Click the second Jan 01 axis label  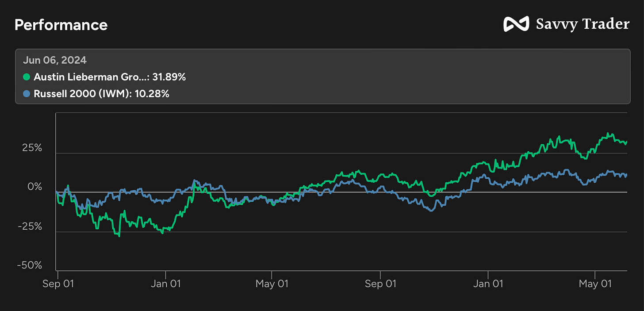[488, 284]
